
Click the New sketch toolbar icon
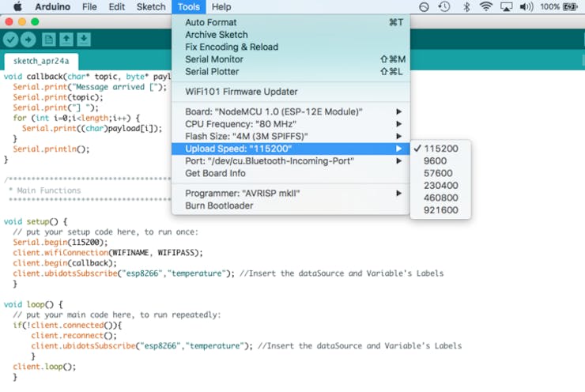point(49,40)
